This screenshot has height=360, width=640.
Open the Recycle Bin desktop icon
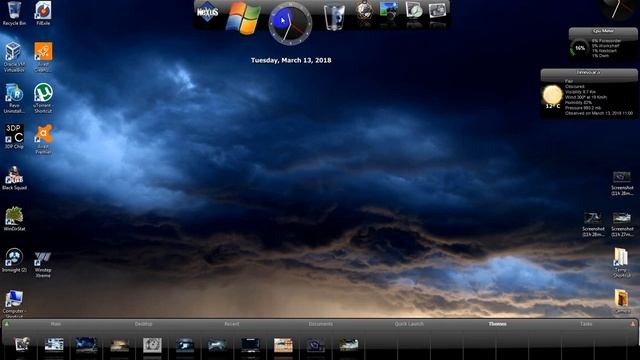(x=14, y=13)
